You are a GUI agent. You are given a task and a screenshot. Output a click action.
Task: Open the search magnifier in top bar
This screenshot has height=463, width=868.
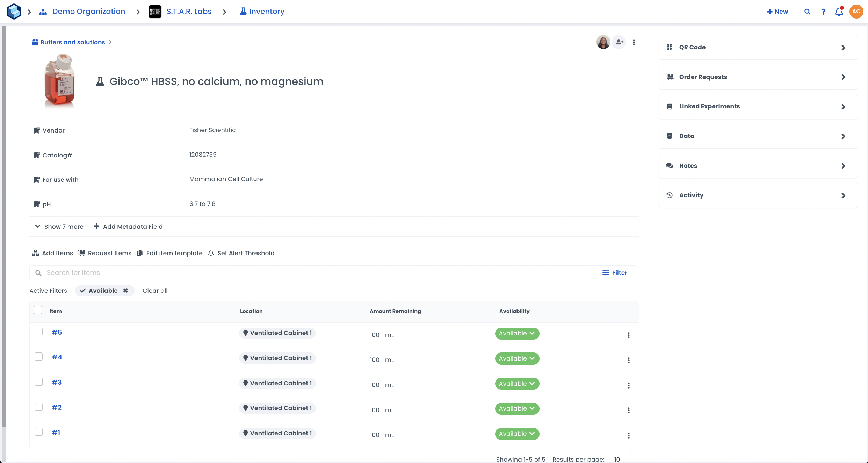(x=807, y=12)
